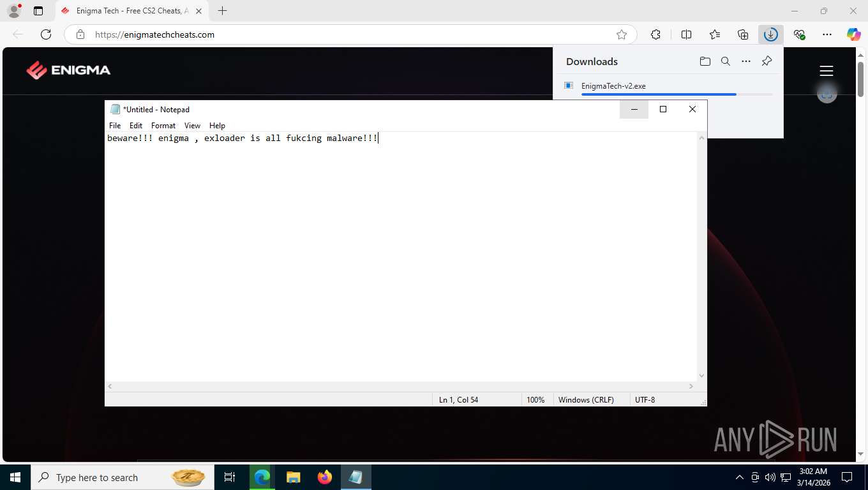The height and width of the screenshot is (490, 868).
Task: Click in the Notepad text area
Action: [x=401, y=256]
